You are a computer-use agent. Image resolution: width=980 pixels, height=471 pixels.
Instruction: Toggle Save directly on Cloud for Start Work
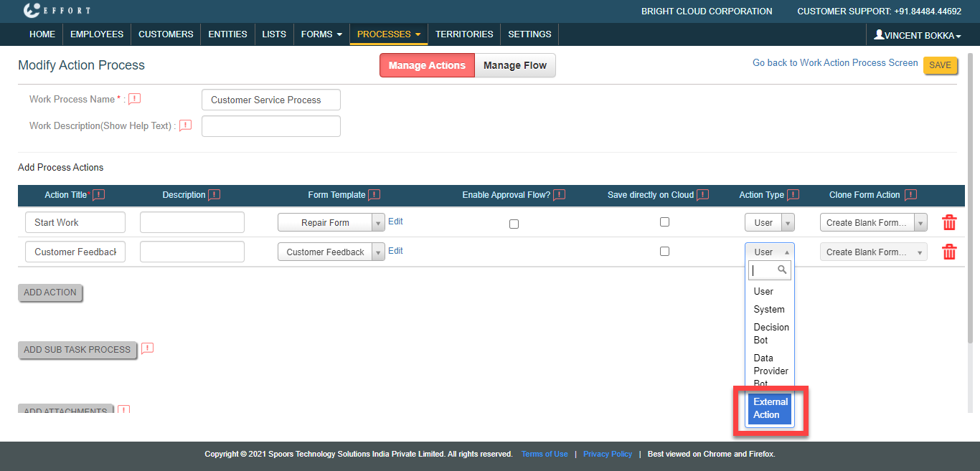pyautogui.click(x=664, y=222)
